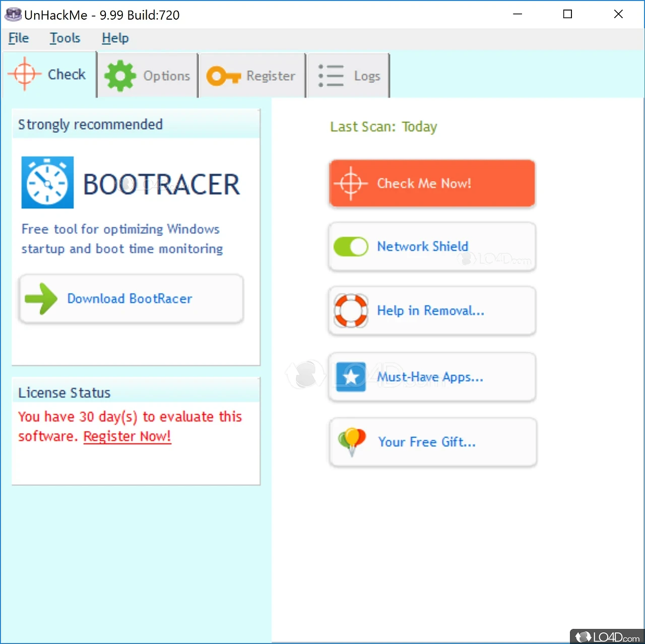
Task: Open Must-Have Apps...
Action: (432, 377)
